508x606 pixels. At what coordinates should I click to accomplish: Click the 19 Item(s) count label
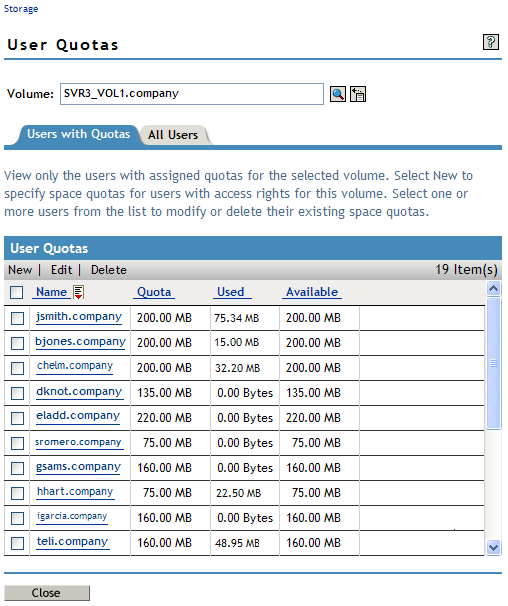click(467, 270)
